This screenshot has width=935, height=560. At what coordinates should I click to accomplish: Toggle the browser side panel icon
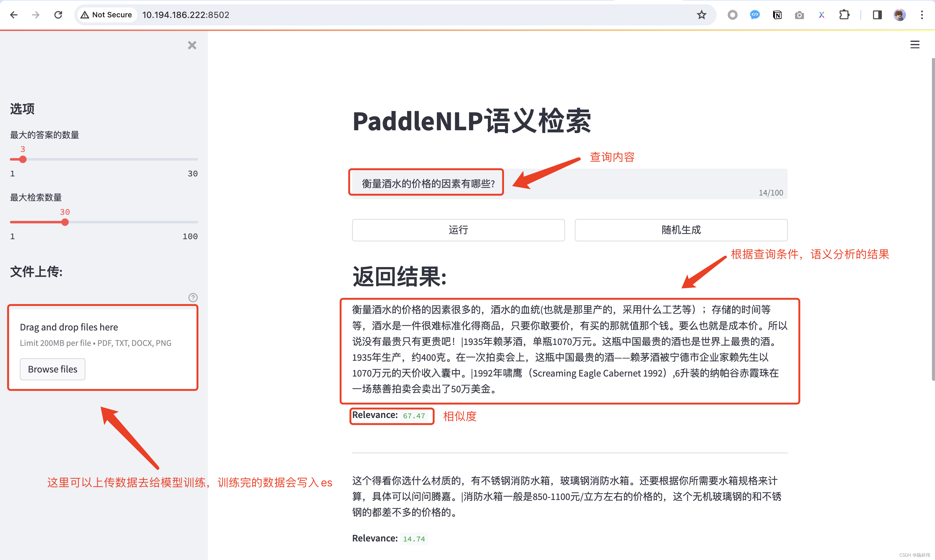(x=877, y=15)
